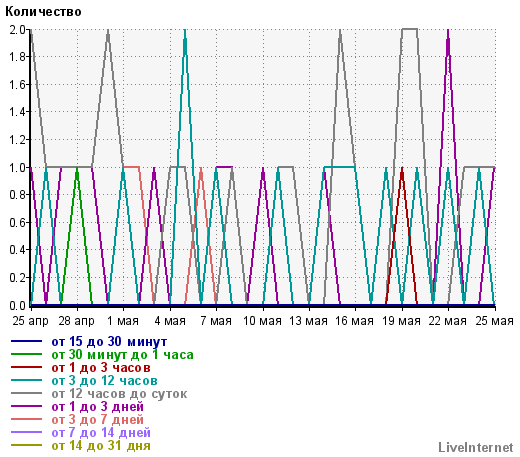This screenshot has height=457, width=520.
Task: Select legend entry 'от 12 часов до суток'
Action: [119, 394]
